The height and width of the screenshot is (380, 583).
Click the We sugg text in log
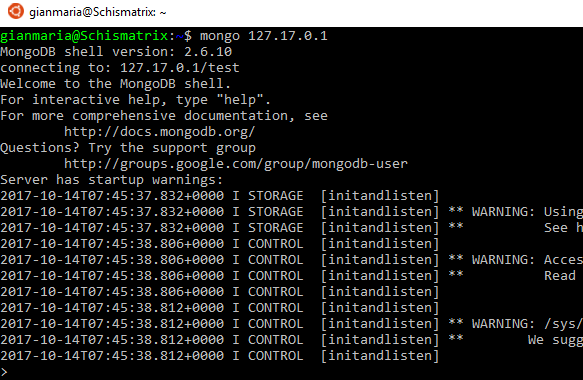tap(555, 340)
